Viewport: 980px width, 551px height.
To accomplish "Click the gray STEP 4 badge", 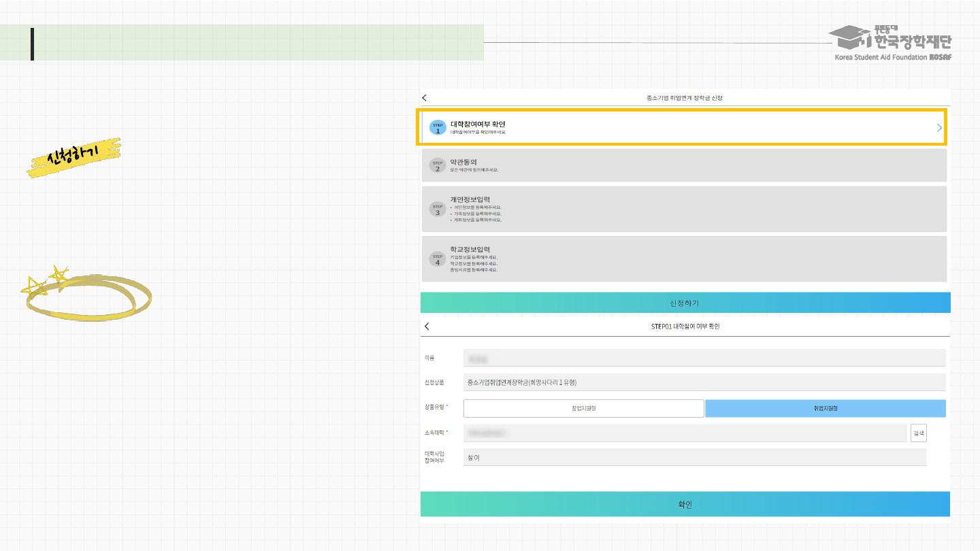I will pyautogui.click(x=438, y=259).
